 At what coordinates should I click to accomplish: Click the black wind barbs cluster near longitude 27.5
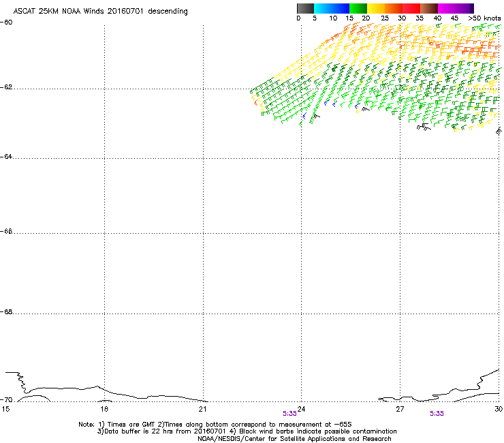tap(424, 127)
